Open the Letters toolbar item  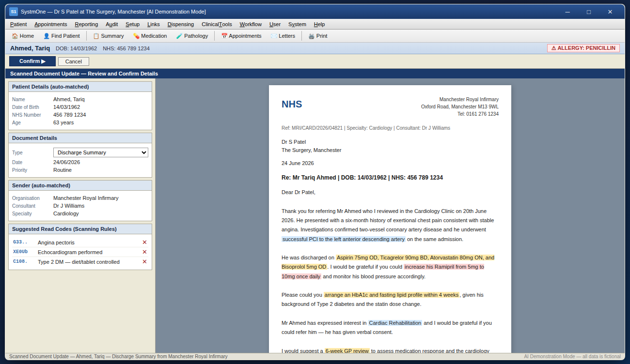pyautogui.click(x=283, y=36)
